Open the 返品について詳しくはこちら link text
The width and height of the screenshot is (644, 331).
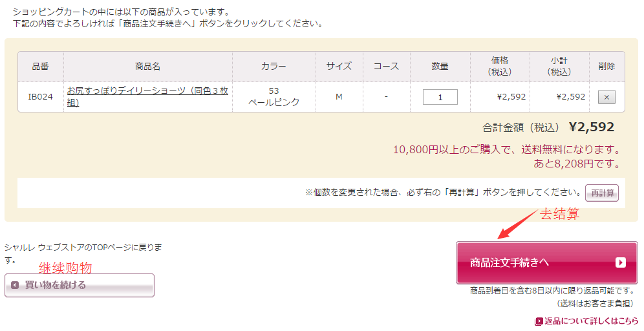click(591, 321)
